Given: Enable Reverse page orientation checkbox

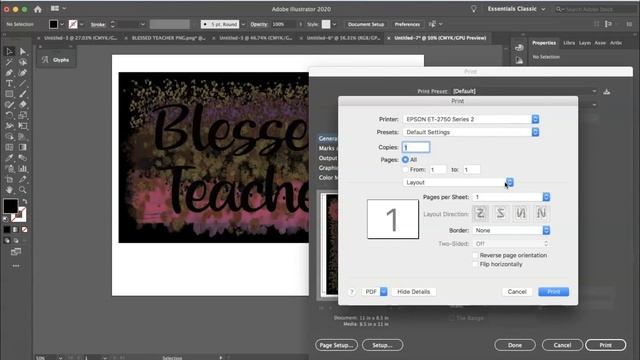Looking at the screenshot, I should pyautogui.click(x=475, y=255).
